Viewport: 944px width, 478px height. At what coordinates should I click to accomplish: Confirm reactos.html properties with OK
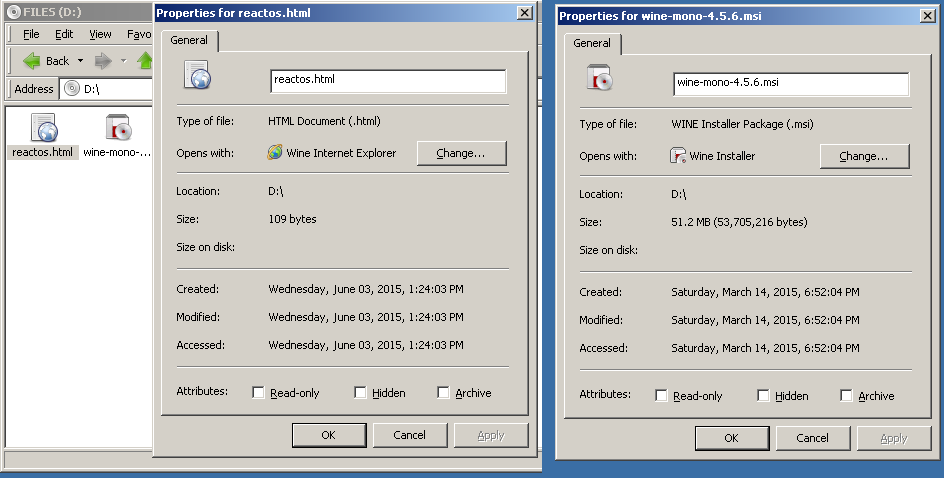(x=329, y=435)
